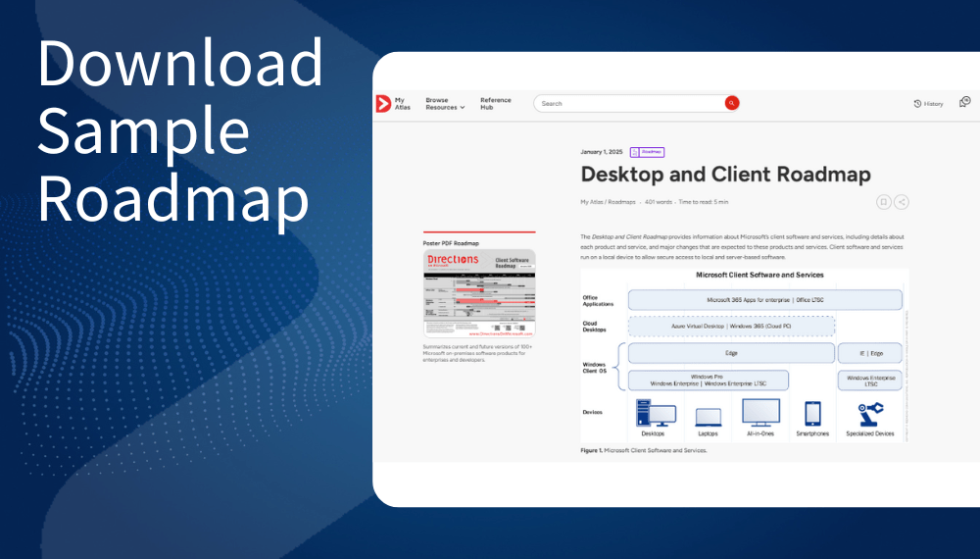Click the Desktops icon in the diagram
Viewport: 980px width, 559px height.
655,413
